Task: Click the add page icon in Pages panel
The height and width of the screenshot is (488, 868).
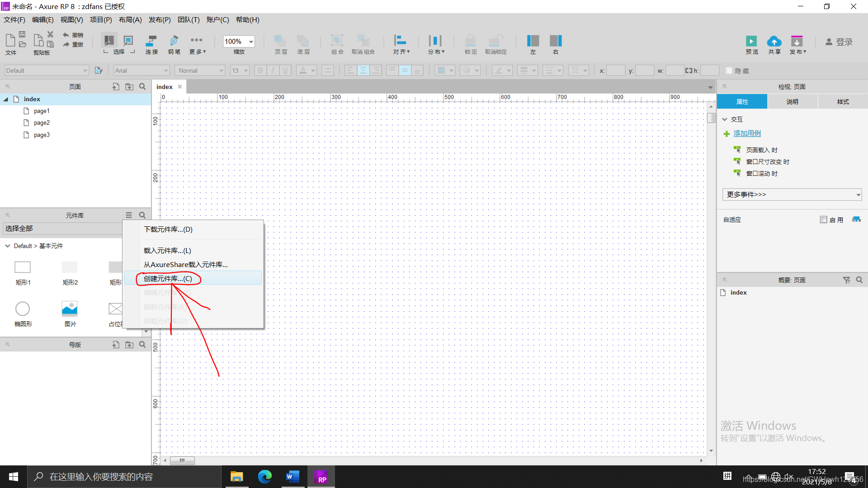Action: click(x=116, y=87)
